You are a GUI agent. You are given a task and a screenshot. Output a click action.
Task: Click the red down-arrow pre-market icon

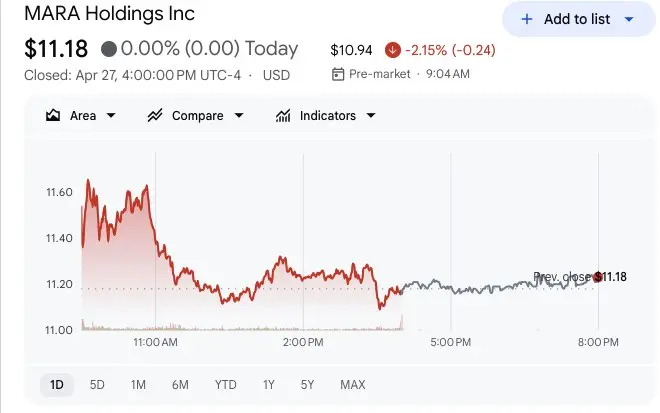tap(392, 50)
